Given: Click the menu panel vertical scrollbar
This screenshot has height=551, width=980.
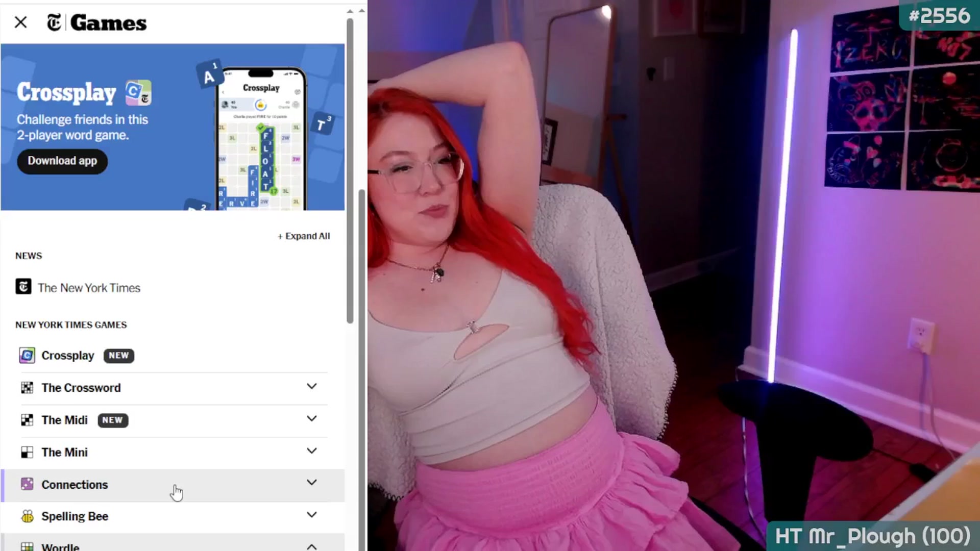Looking at the screenshot, I should [350, 171].
